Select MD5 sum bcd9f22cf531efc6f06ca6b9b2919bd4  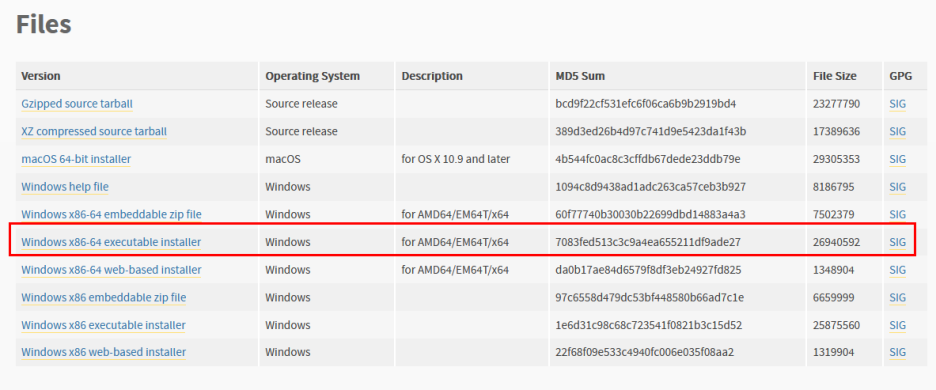[646, 104]
